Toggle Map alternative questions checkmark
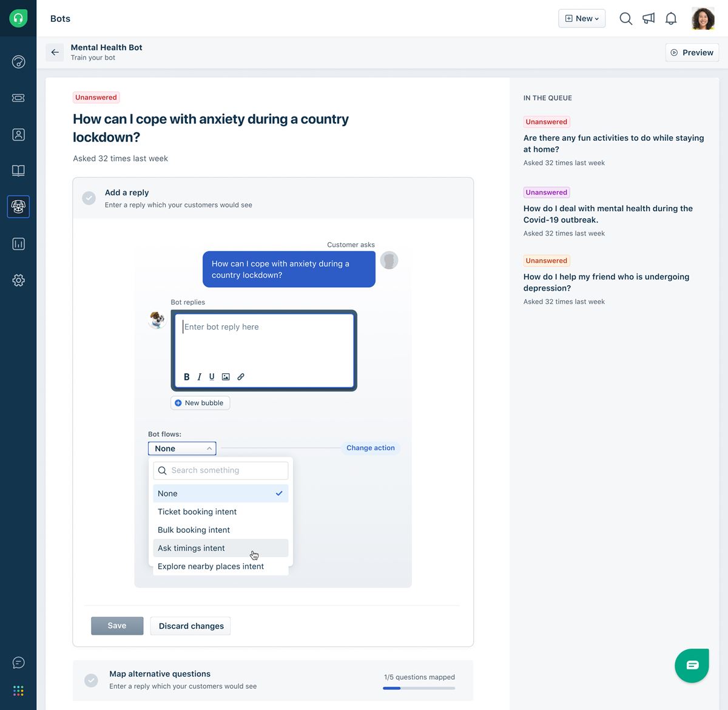The height and width of the screenshot is (710, 728). click(x=91, y=680)
